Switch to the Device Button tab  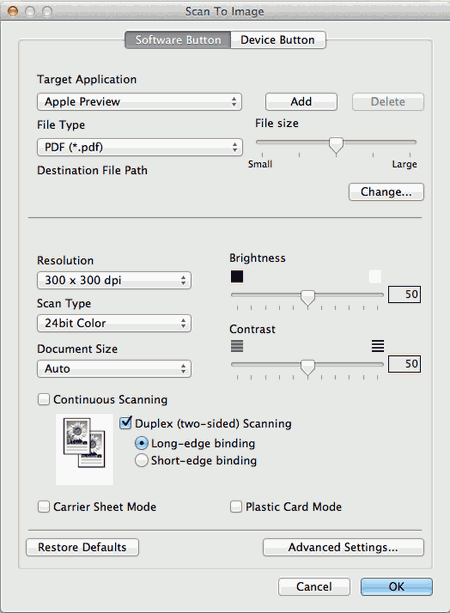(278, 40)
